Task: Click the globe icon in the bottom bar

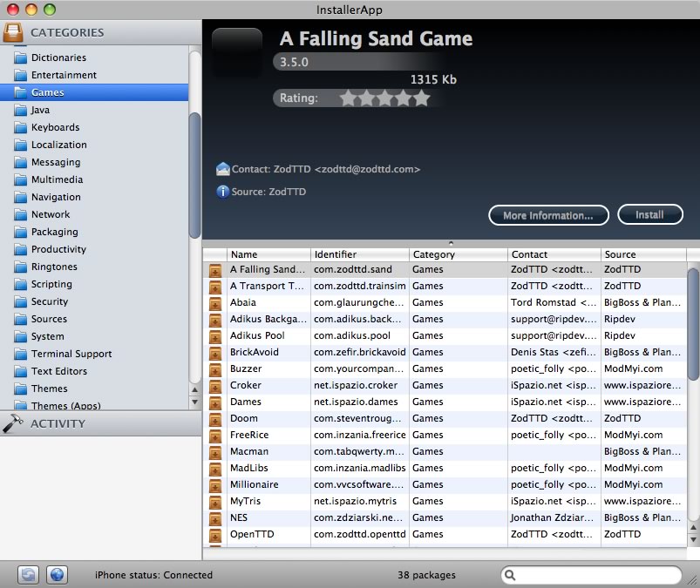Action: pyautogui.click(x=57, y=575)
